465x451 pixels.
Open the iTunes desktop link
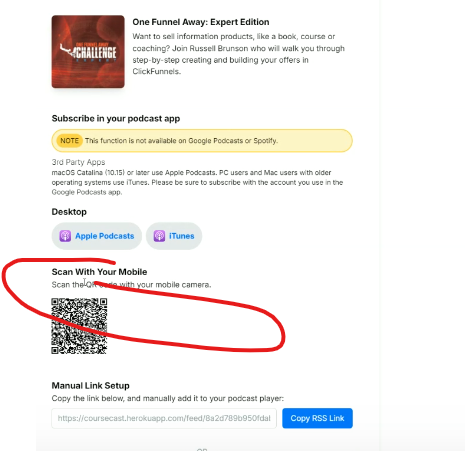174,236
